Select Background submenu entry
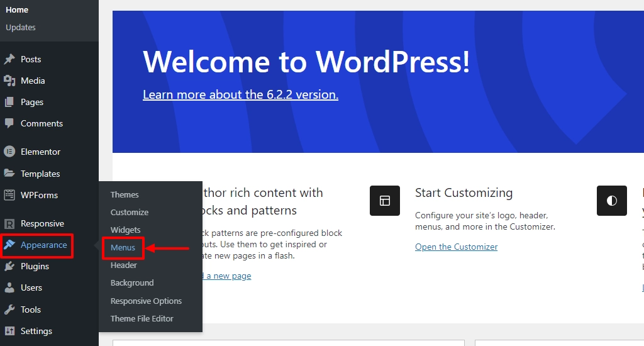644x346 pixels. [132, 282]
